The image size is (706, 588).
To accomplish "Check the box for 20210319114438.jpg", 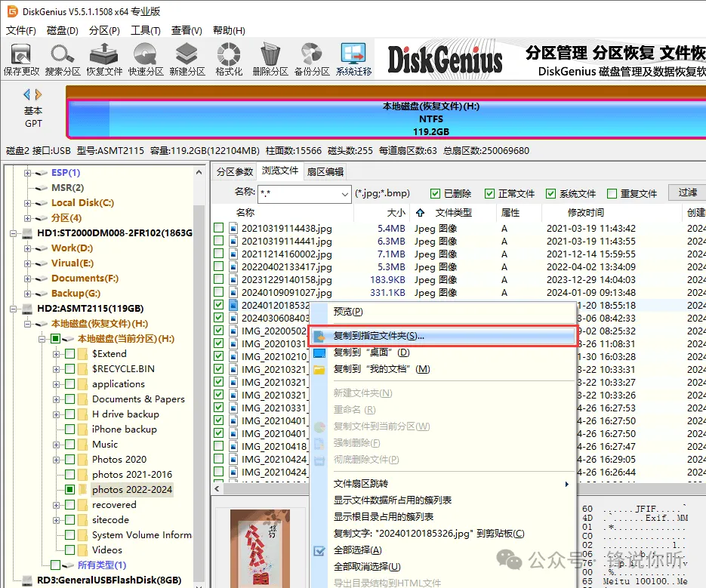I will [x=219, y=228].
